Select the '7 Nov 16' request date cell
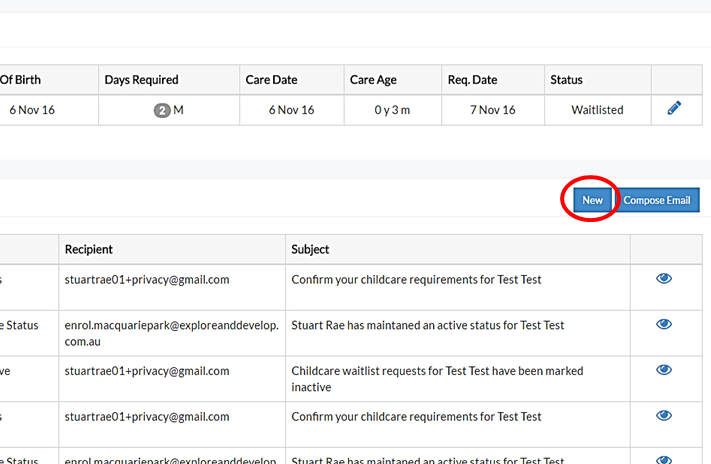711x464 pixels. pos(491,110)
